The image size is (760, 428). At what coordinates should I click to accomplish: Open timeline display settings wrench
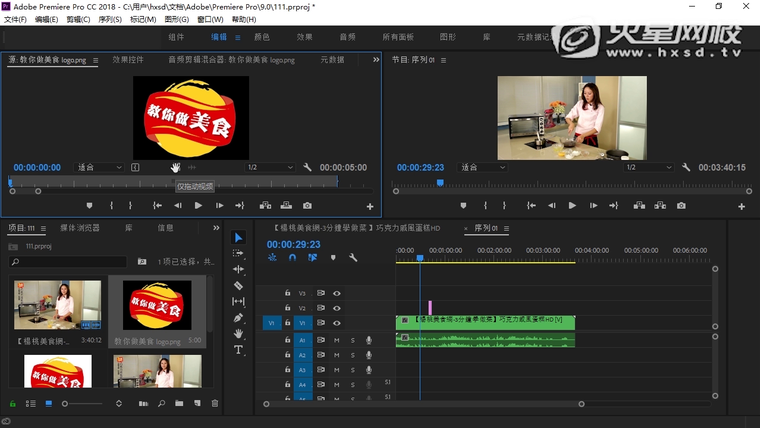coord(353,257)
